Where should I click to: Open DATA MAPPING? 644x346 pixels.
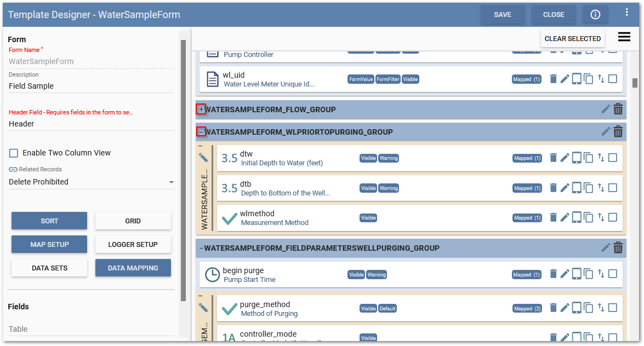pyautogui.click(x=133, y=268)
